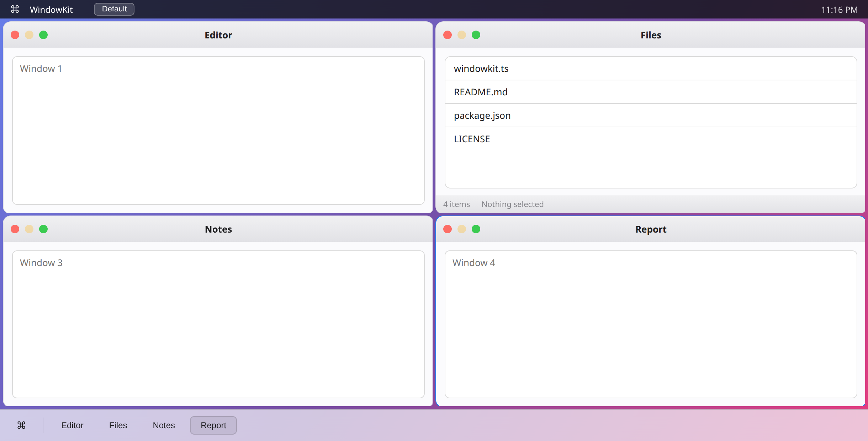Minimize the Files window
The image size is (868, 441).
462,35
